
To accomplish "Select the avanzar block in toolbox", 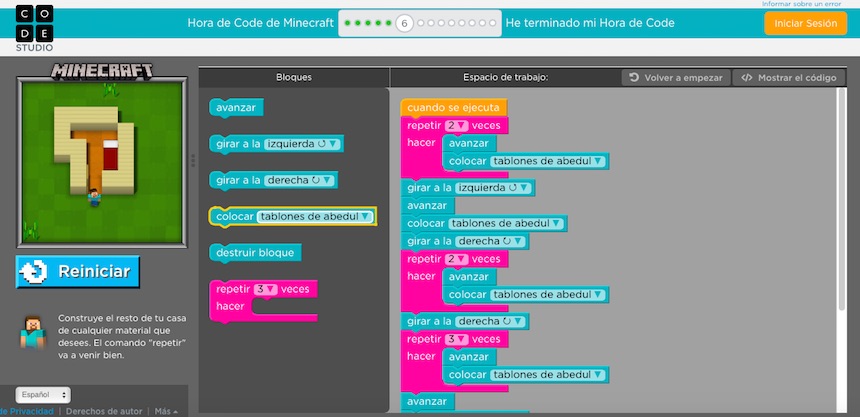I will pyautogui.click(x=236, y=108).
